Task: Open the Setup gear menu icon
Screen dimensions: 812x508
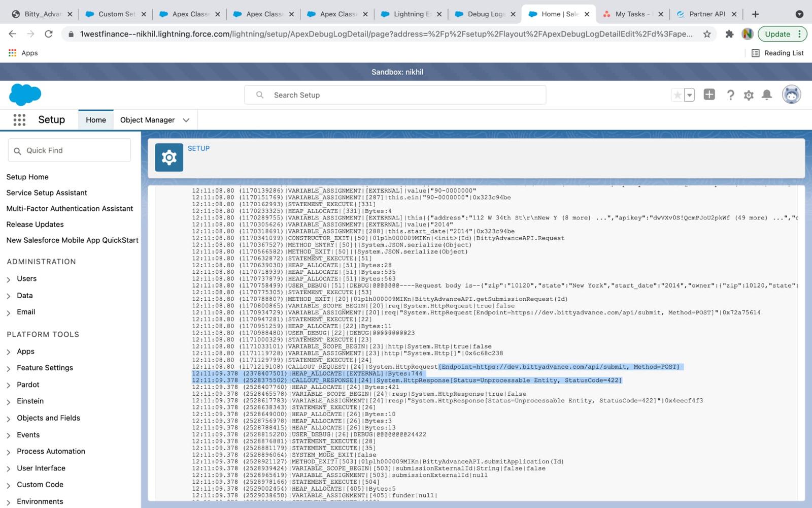Action: click(x=749, y=95)
